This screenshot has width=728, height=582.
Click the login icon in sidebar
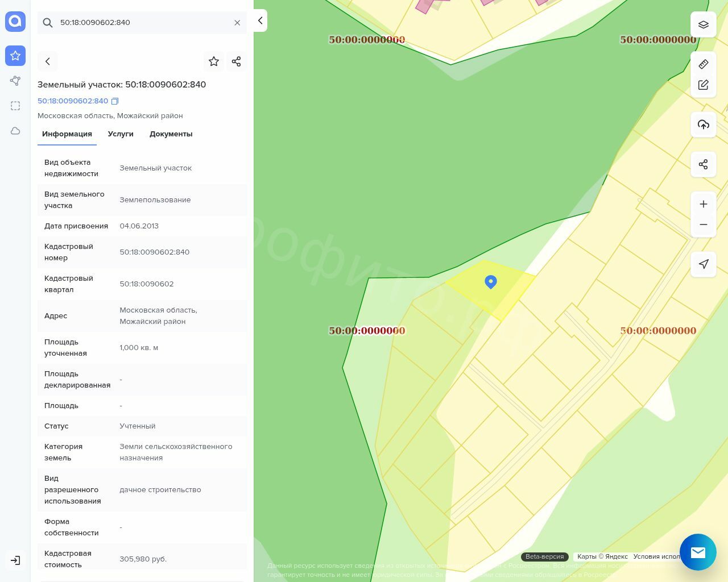click(15, 560)
